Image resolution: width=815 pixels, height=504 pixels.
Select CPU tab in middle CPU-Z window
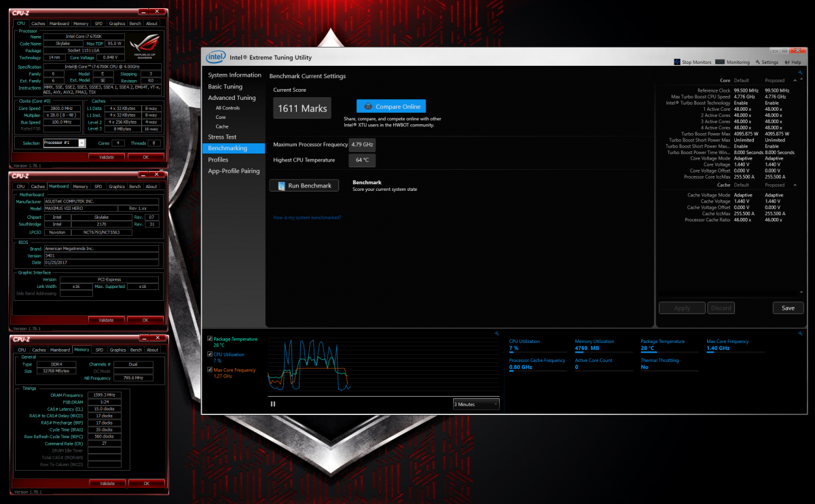(21, 186)
